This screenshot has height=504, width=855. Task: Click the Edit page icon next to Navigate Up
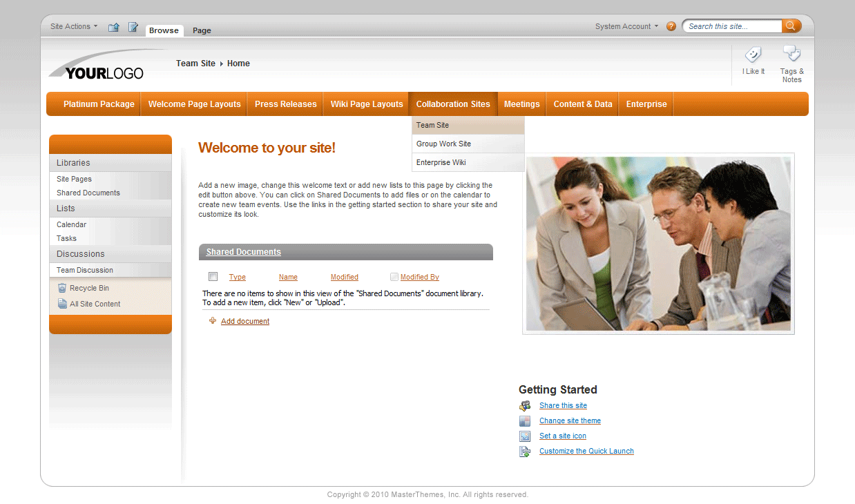pos(133,26)
